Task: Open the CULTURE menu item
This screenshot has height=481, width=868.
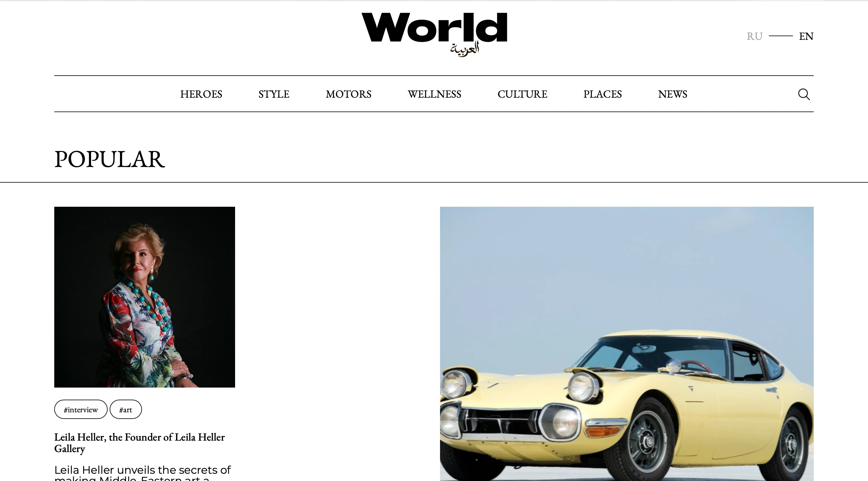Action: (x=522, y=94)
